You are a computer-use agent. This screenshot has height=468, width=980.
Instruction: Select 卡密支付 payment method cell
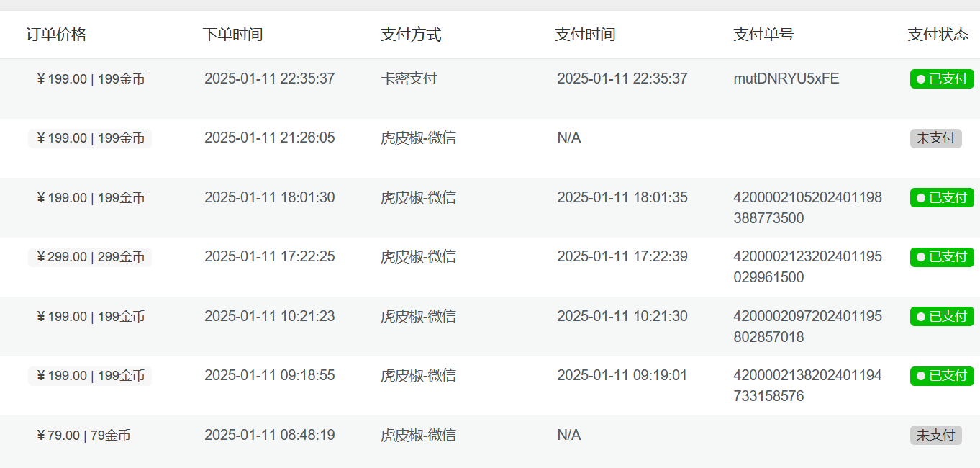409,78
